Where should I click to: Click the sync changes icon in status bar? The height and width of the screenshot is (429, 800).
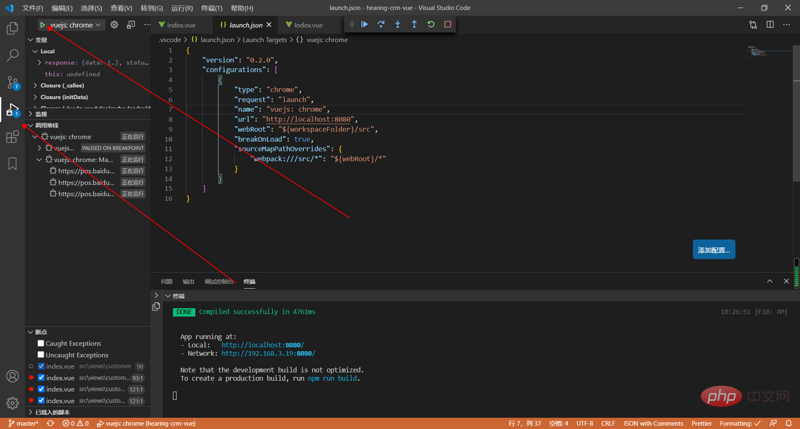pyautogui.click(x=50, y=423)
